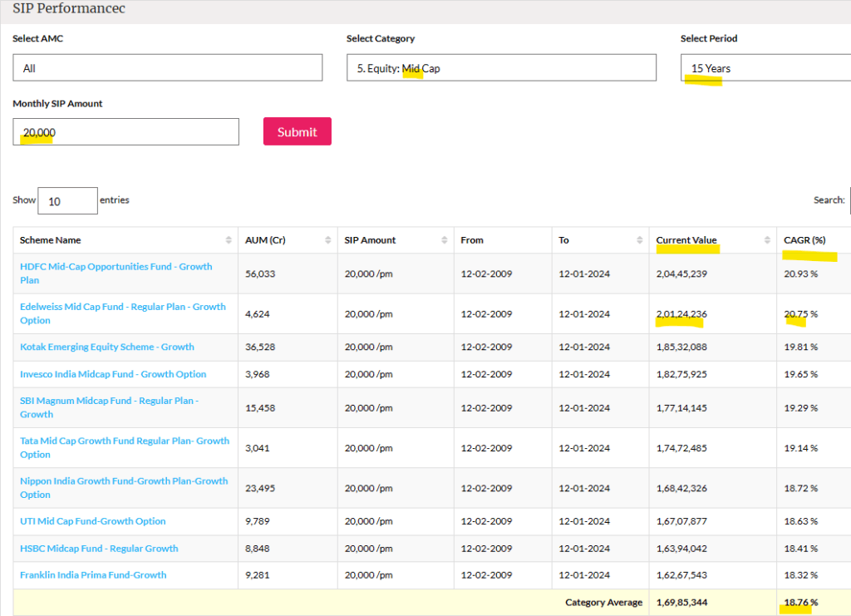
Task: Select AUM value 3,968
Action: [x=258, y=374]
